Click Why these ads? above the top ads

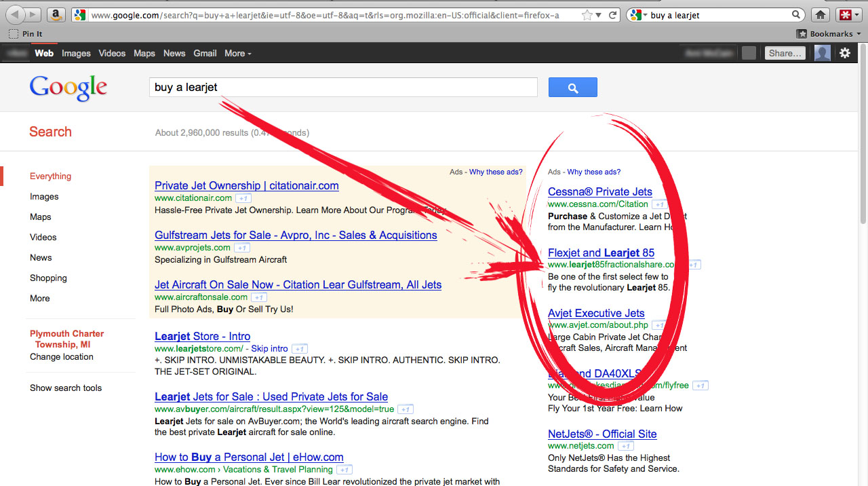pyautogui.click(x=496, y=172)
